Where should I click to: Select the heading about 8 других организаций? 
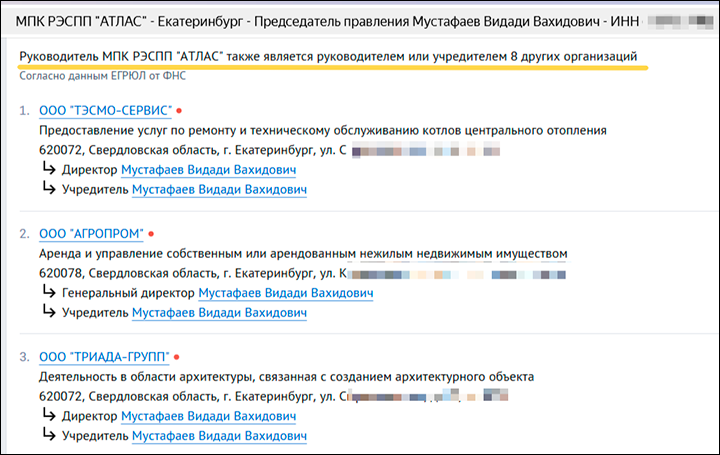(328, 56)
